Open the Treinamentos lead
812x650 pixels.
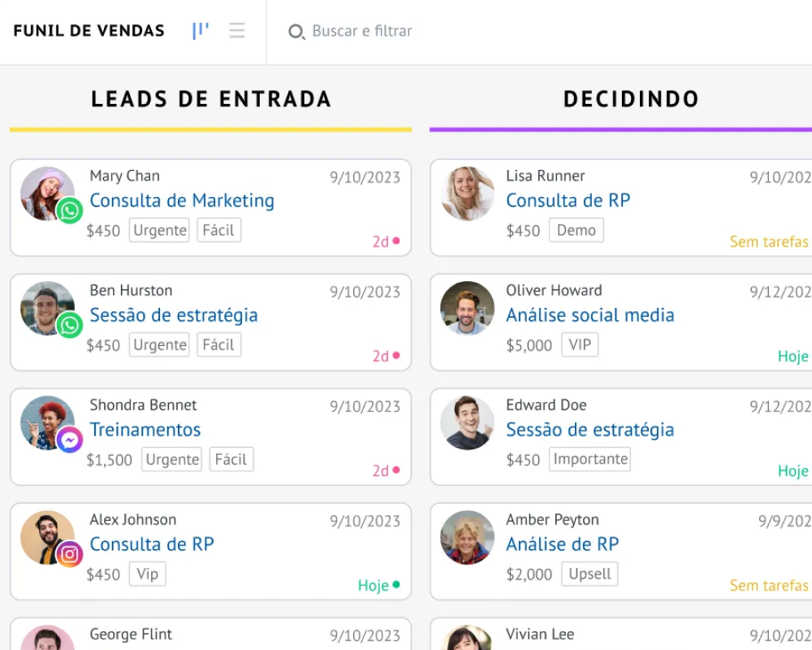(145, 430)
